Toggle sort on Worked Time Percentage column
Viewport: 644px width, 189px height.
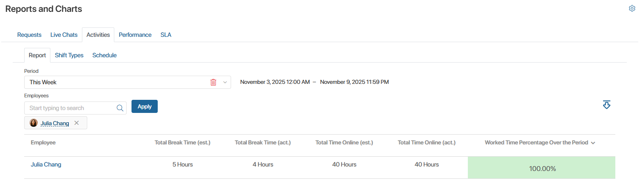click(593, 143)
